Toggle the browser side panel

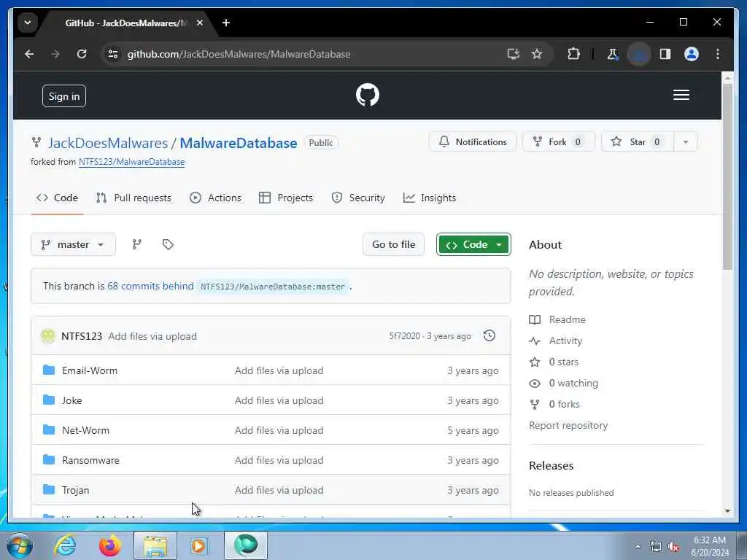point(665,54)
